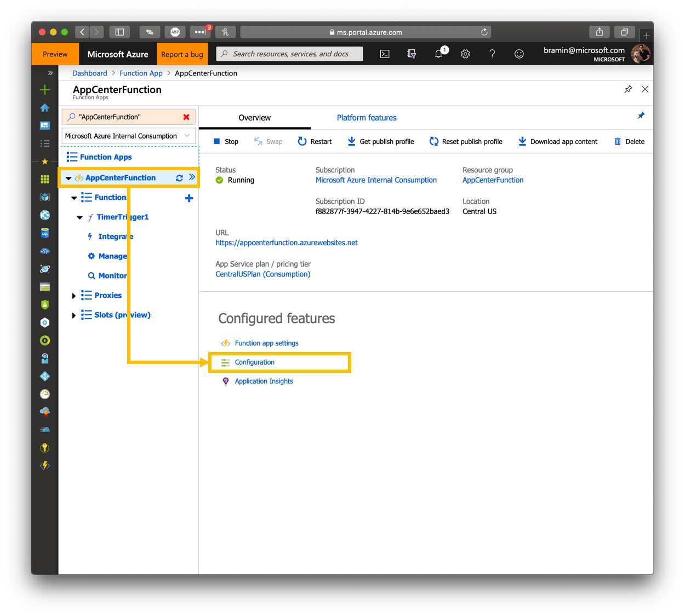Open Function app settings

[x=266, y=343]
